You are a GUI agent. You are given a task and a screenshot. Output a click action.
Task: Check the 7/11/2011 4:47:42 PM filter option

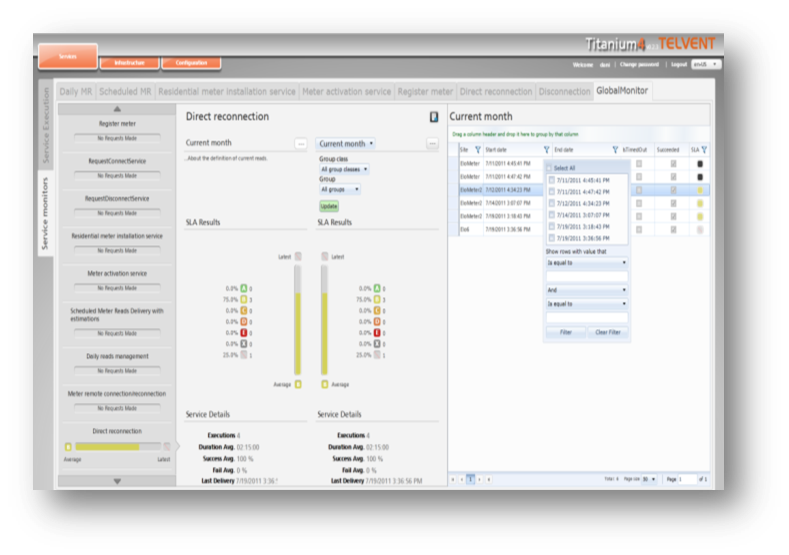(551, 192)
